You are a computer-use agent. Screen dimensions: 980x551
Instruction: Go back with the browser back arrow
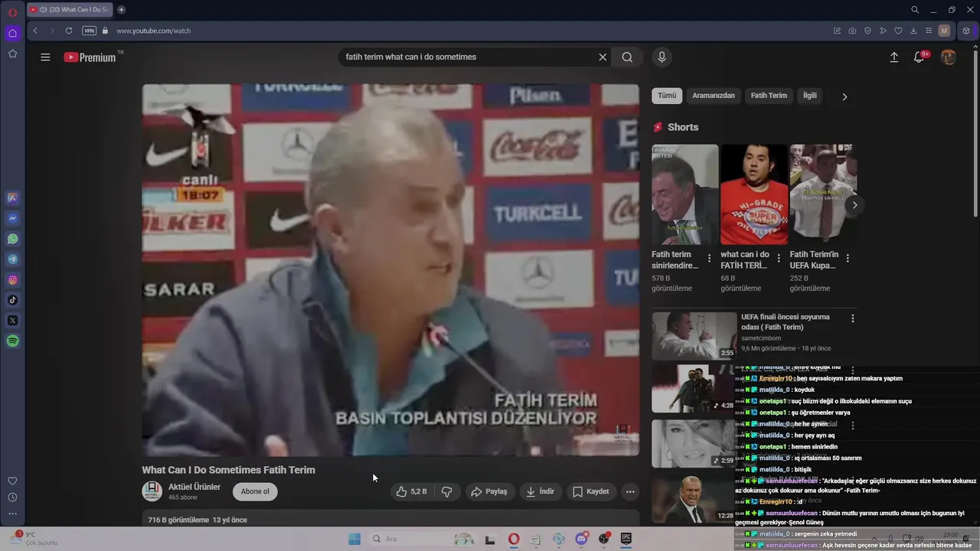[x=35, y=31]
